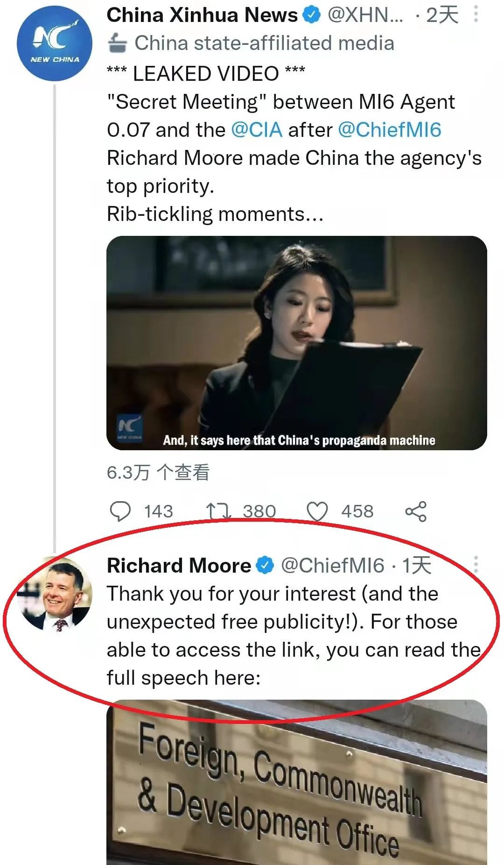
Task: Click Richard Moore's verified badge
Action: pos(266,566)
